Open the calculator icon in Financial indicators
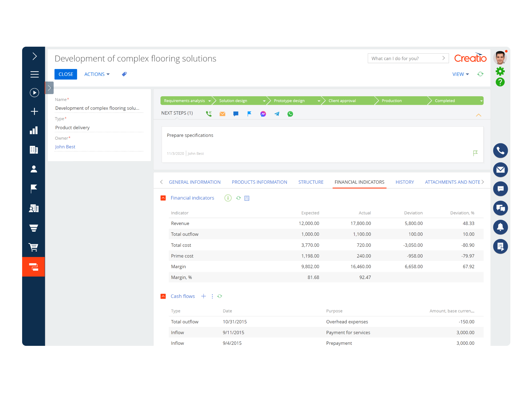532x393 pixels. [x=247, y=198]
